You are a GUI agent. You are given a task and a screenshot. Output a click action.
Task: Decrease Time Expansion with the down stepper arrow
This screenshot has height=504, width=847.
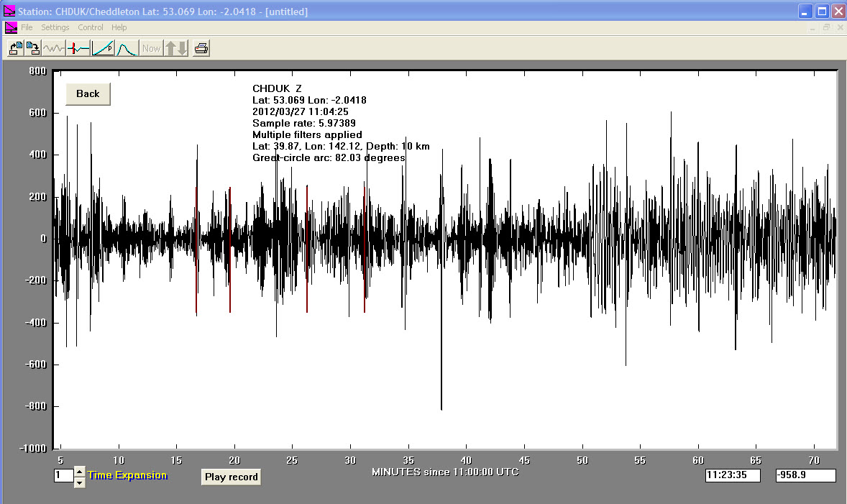79,482
